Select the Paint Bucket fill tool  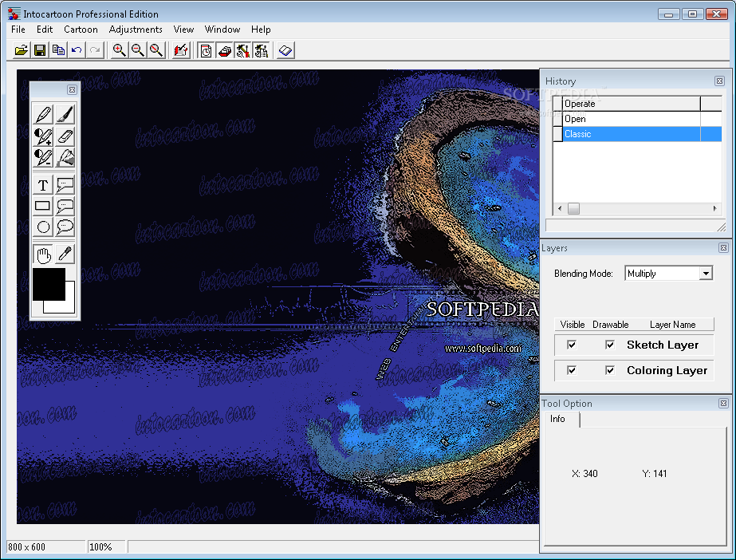(65, 158)
